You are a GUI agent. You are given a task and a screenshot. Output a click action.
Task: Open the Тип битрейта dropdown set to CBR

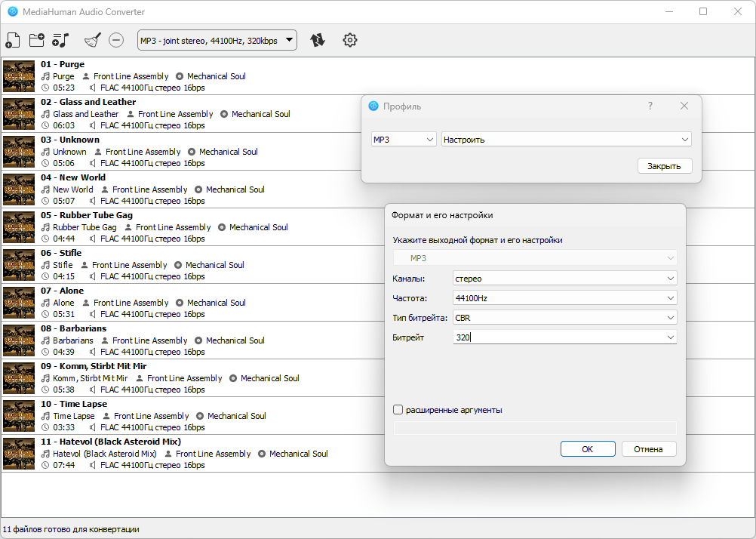pos(564,318)
